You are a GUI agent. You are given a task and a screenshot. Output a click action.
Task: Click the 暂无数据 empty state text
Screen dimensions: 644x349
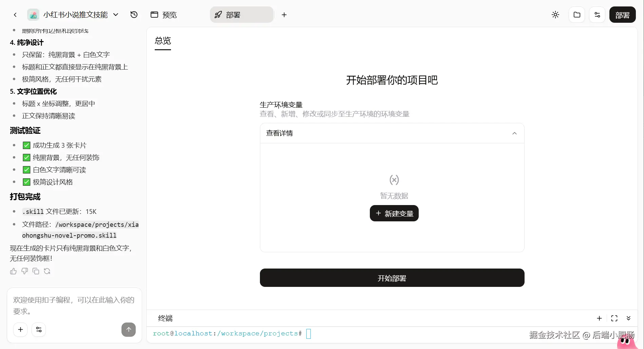pyautogui.click(x=394, y=196)
